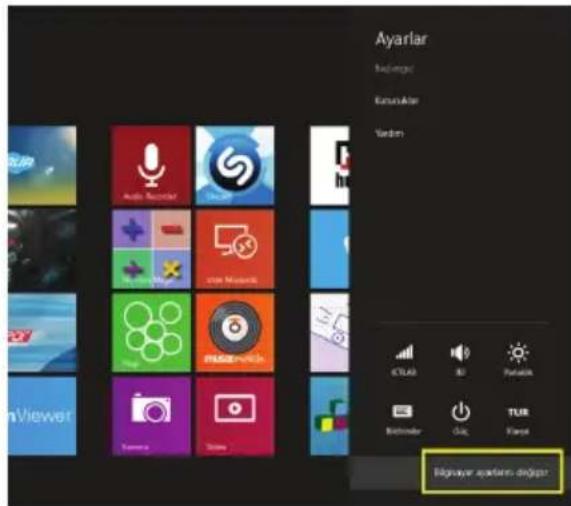Open the red Video player tile
571x506 pixels.
(235, 416)
